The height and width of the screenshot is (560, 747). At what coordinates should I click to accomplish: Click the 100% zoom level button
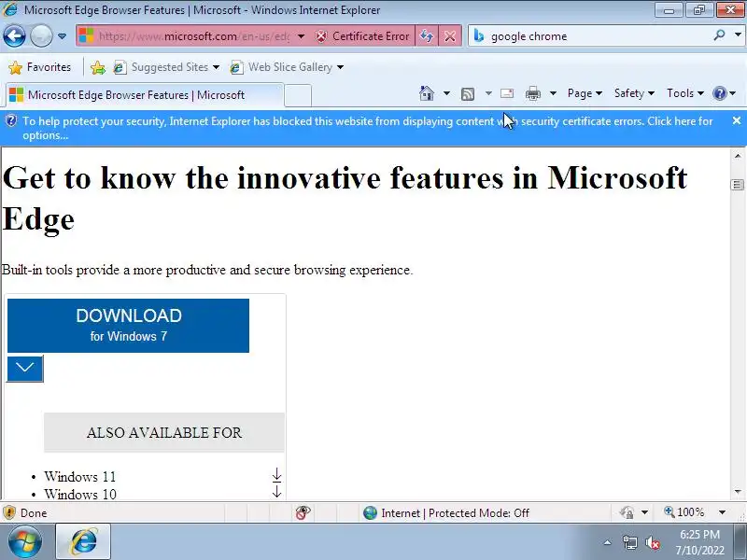click(x=684, y=512)
